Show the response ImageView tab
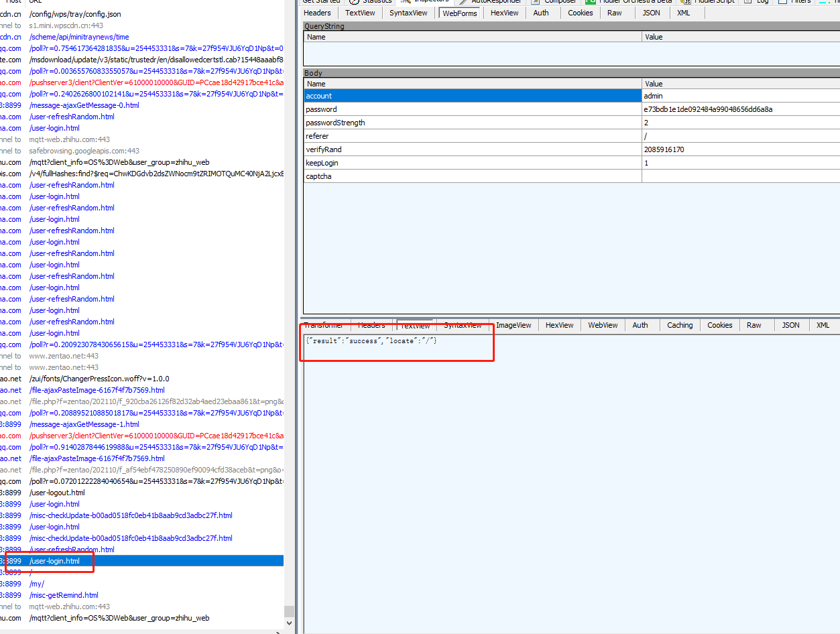The height and width of the screenshot is (634, 840). pyautogui.click(x=514, y=325)
